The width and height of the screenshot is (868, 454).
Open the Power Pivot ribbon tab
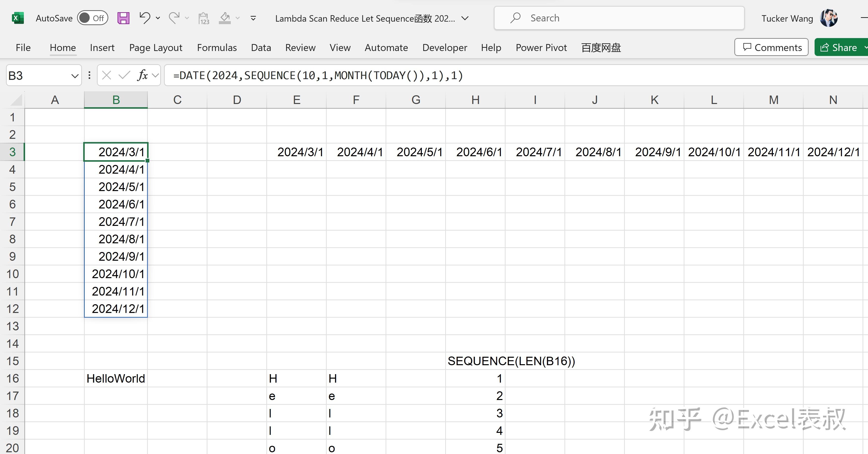click(x=541, y=48)
